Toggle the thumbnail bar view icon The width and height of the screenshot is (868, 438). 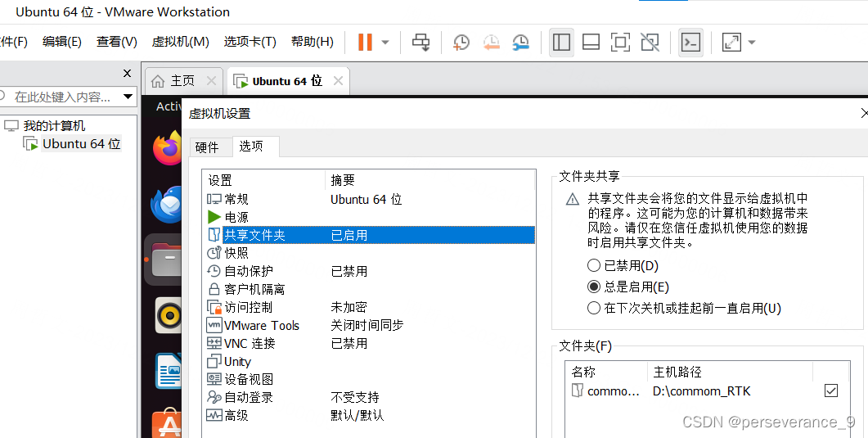(591, 42)
